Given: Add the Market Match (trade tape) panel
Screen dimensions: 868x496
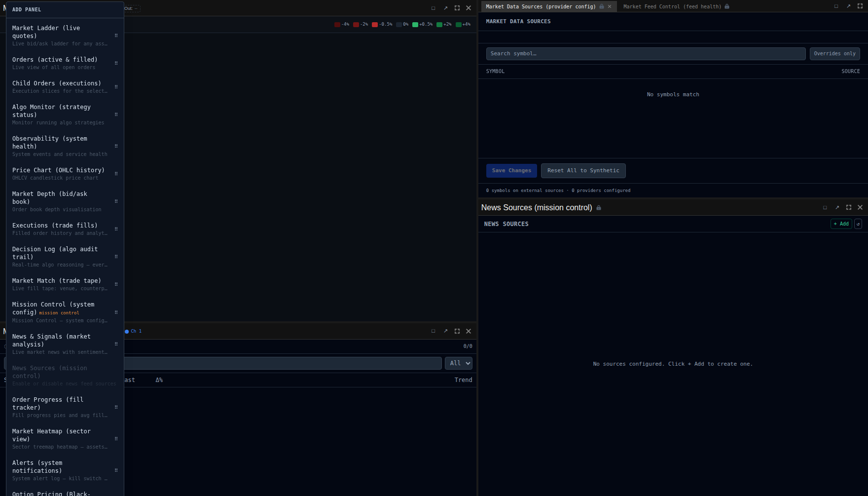Looking at the screenshot, I should [x=65, y=284].
